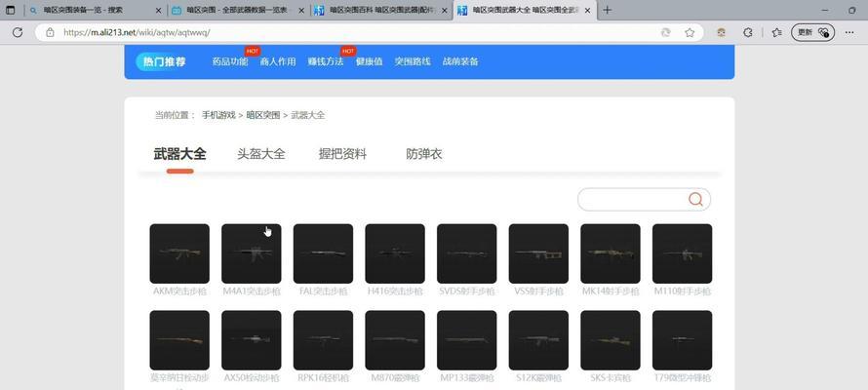868x390 pixels.
Task: Open the S12K霰弹枪 weapon thumbnail
Action: click(538, 340)
